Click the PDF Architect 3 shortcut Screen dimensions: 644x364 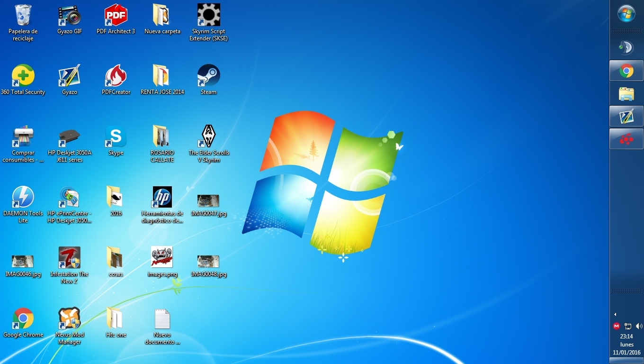[116, 19]
